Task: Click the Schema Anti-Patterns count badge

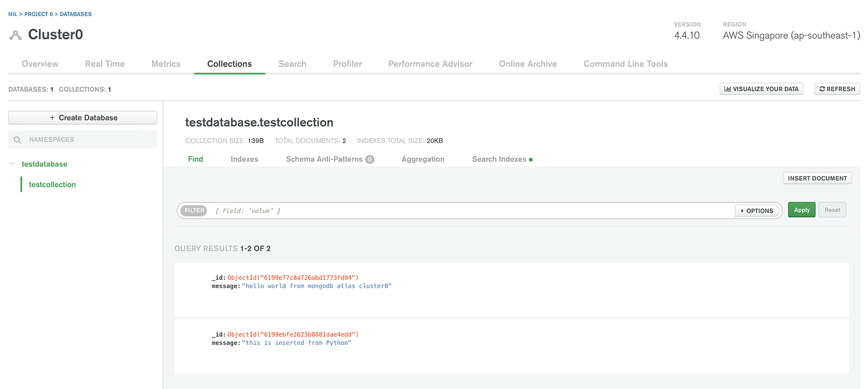Action: [x=370, y=159]
